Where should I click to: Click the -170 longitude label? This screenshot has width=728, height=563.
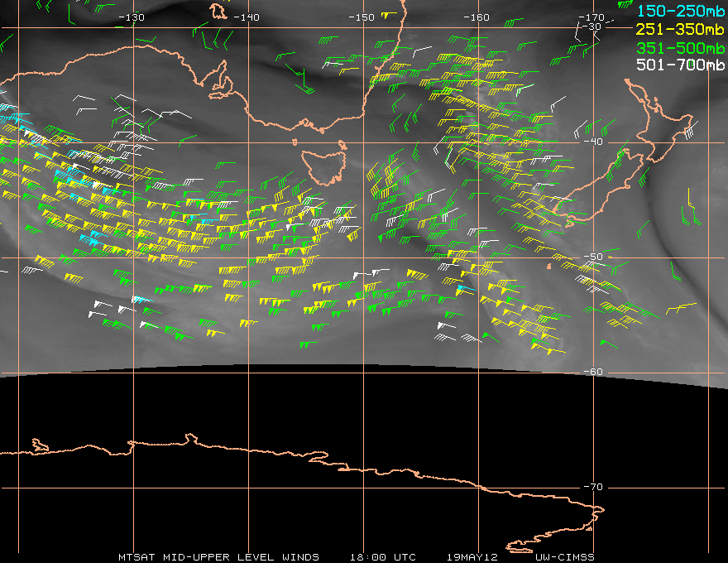tap(591, 17)
